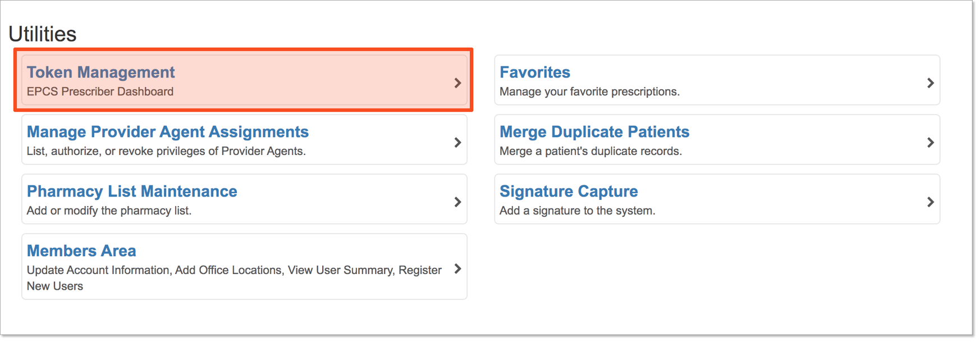
Task: Click "Add or modify the pharmacy list." text
Action: pos(109,211)
